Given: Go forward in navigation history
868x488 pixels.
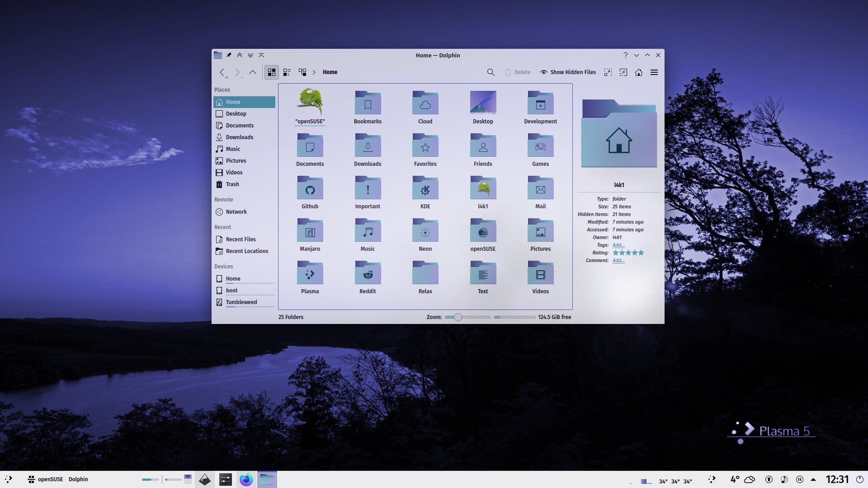Looking at the screenshot, I should [x=237, y=72].
